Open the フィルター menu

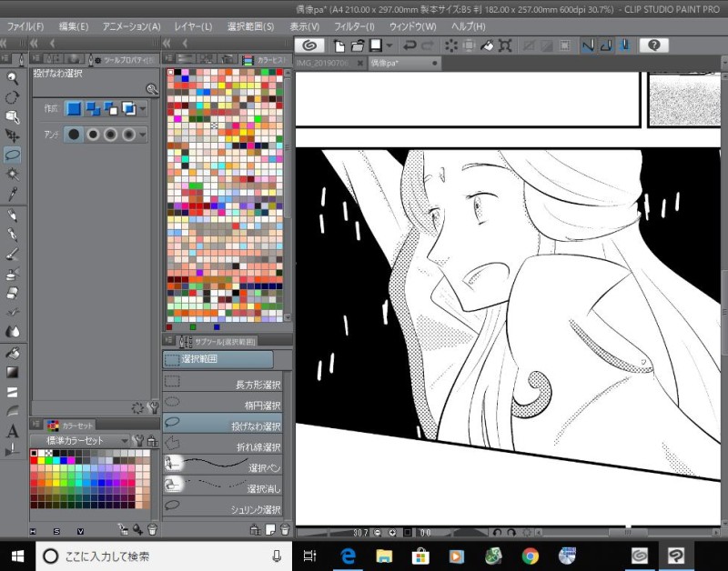[x=354, y=26]
